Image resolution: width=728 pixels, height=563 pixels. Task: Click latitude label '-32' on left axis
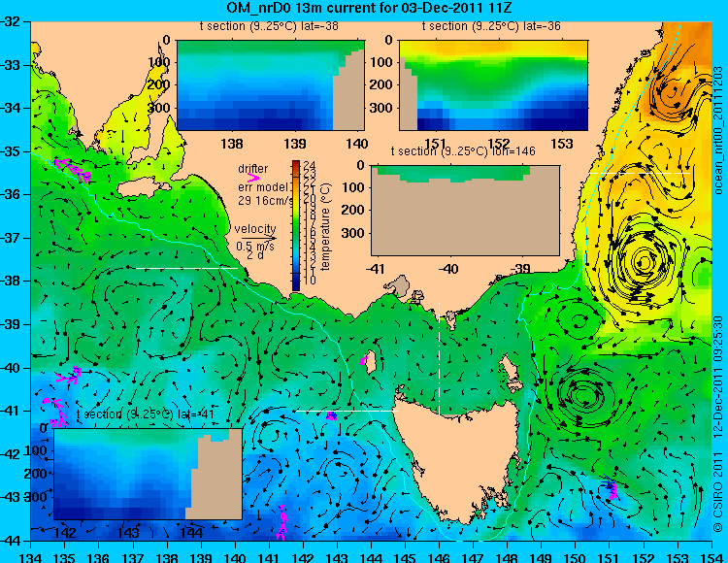[x=11, y=21]
